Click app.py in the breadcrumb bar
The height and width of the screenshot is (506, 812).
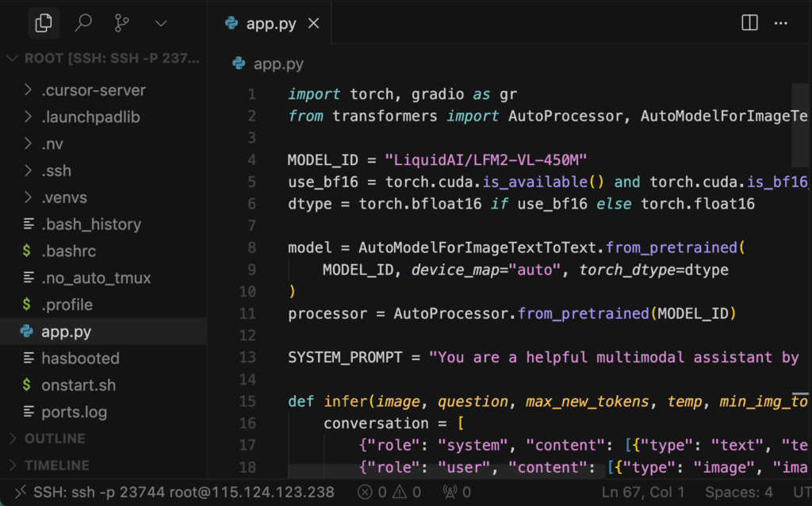click(278, 64)
